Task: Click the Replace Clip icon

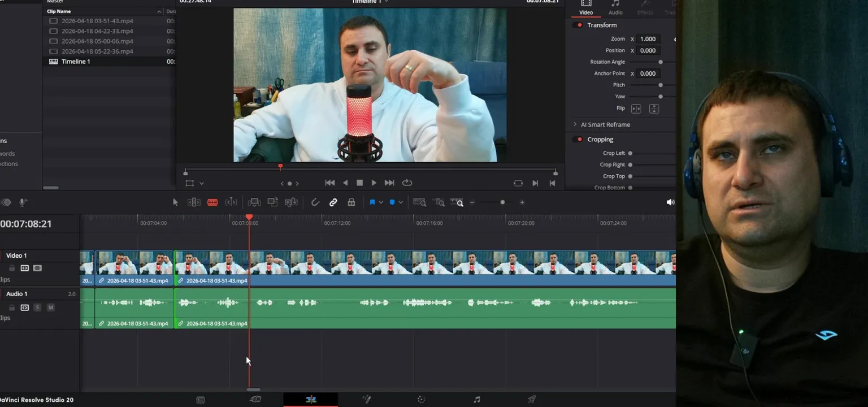Action: click(x=291, y=202)
